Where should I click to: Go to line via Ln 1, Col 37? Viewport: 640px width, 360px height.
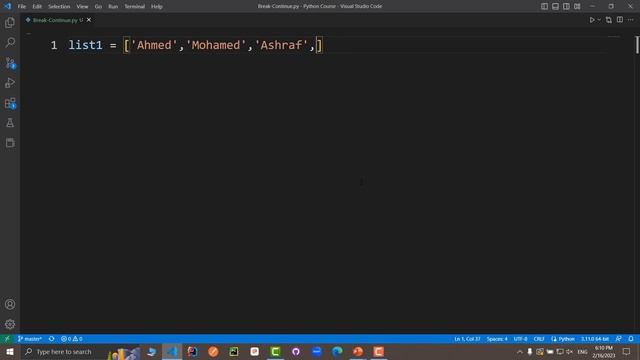coord(467,339)
